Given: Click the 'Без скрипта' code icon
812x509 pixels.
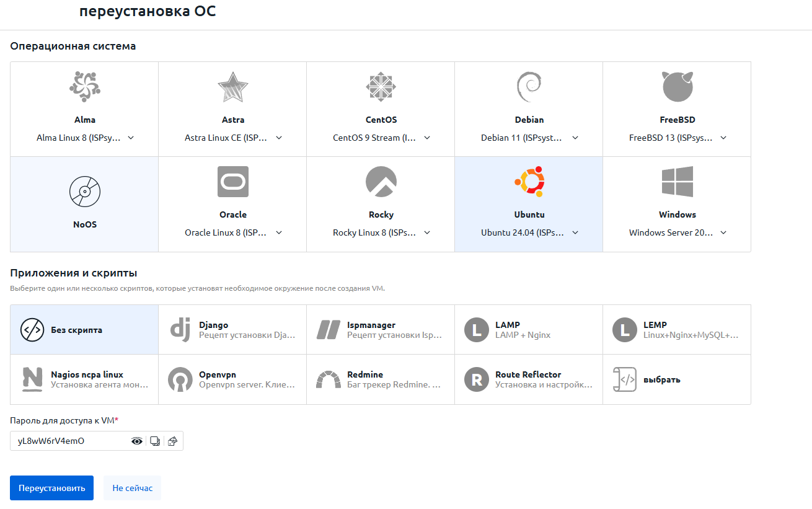Looking at the screenshot, I should click(x=32, y=330).
